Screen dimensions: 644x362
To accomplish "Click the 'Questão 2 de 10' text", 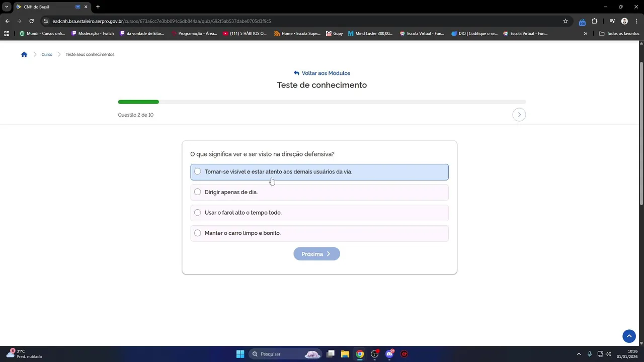I will coord(136,115).
